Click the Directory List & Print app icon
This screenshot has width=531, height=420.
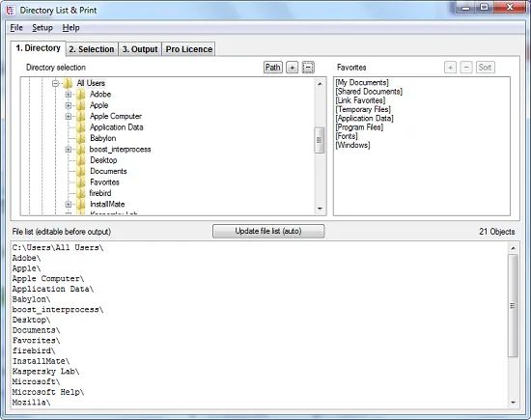(x=11, y=11)
